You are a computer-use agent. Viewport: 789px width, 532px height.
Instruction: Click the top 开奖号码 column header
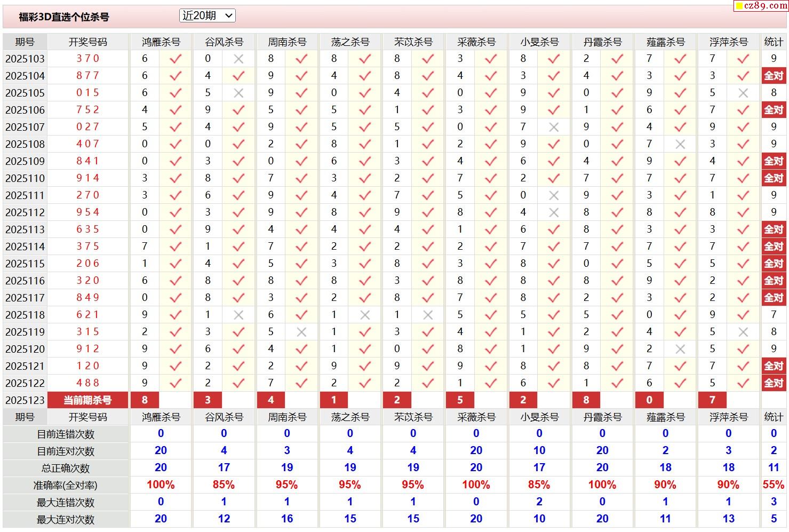coord(87,42)
